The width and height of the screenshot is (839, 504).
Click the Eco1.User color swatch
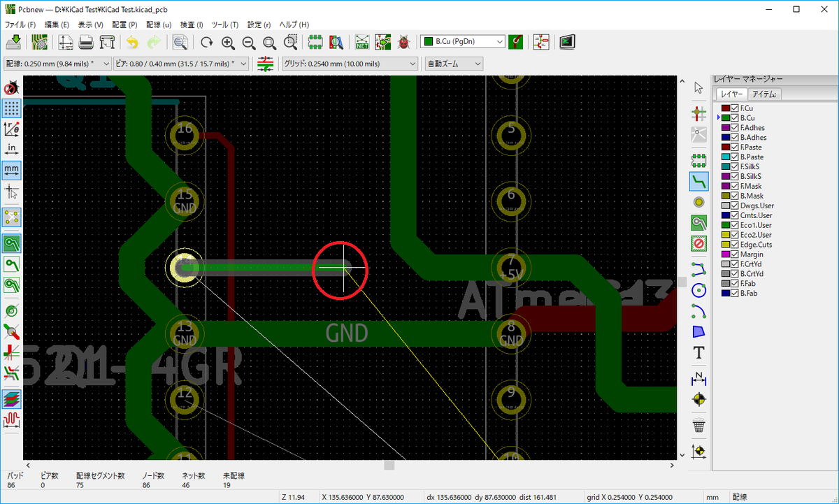pos(726,225)
